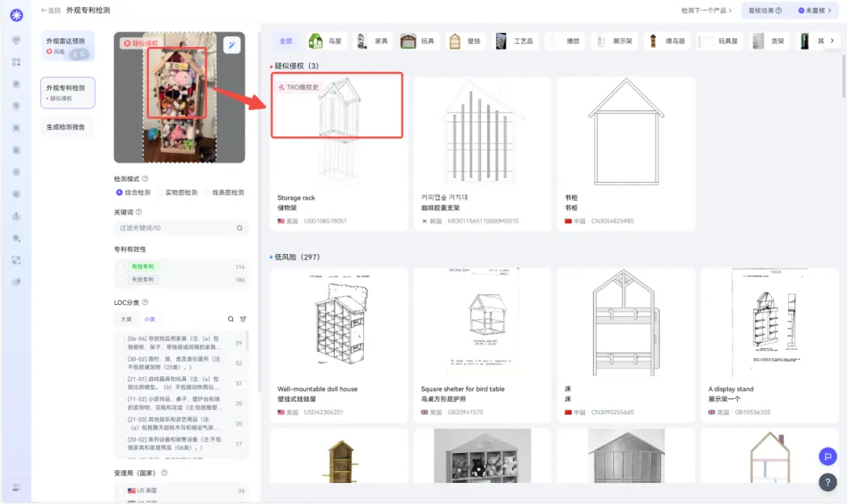Click the help icon next to 检测模式
Screen dimensions: 847x504
[x=145, y=179]
